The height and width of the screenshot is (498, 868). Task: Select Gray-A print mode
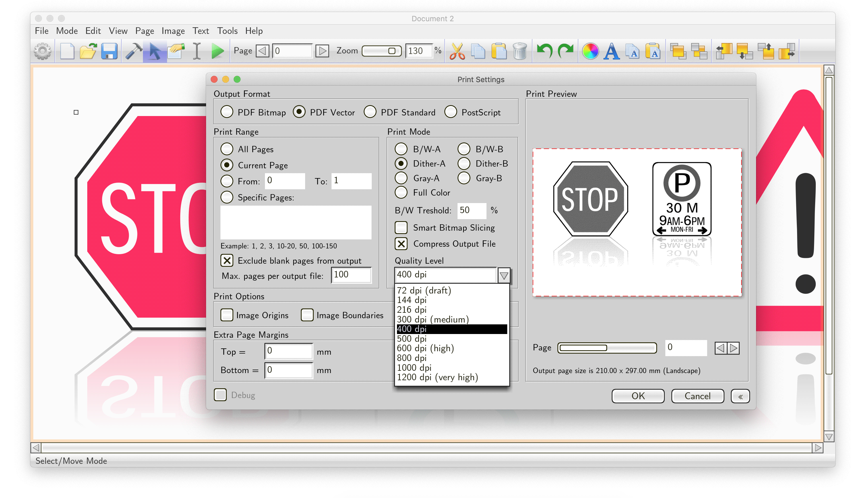[401, 178]
